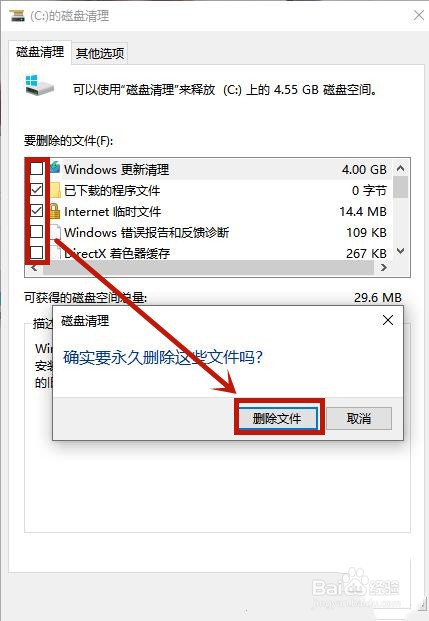Click the Windows 更新清理 item icon
429x621 pixels.
(x=55, y=168)
